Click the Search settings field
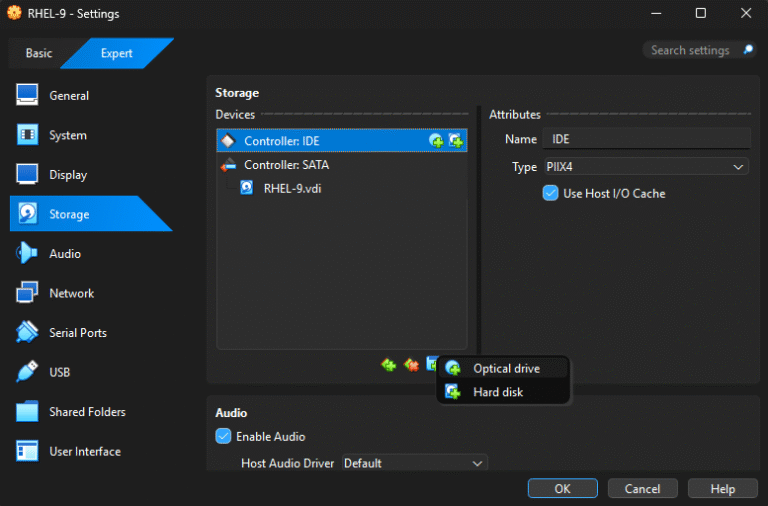The height and width of the screenshot is (506, 768). [692, 50]
